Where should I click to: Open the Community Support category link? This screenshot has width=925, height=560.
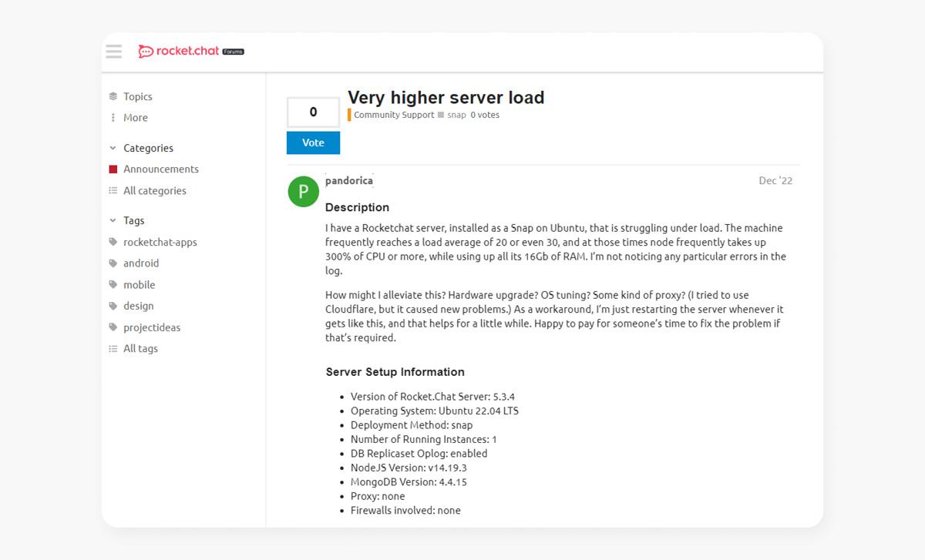(394, 115)
